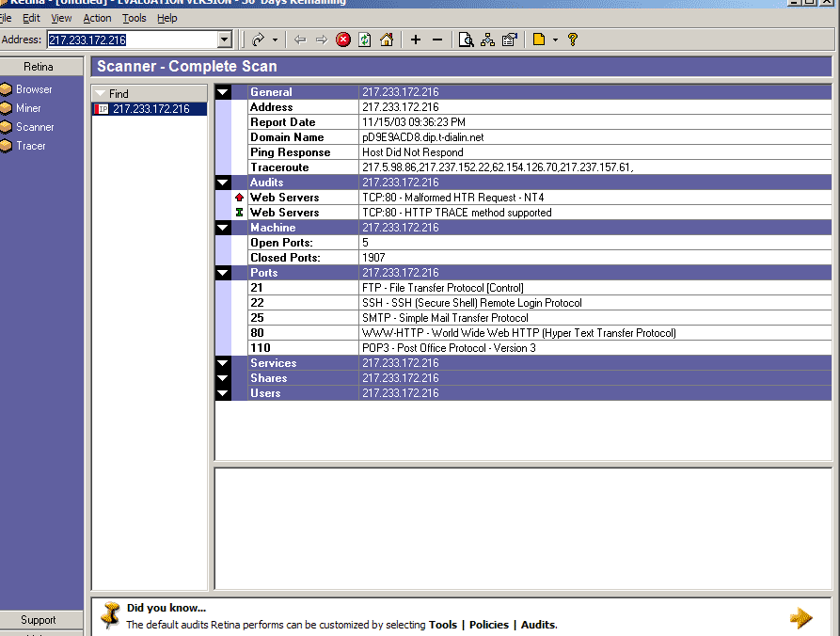
Task: Click the Find column header
Action: (x=150, y=93)
